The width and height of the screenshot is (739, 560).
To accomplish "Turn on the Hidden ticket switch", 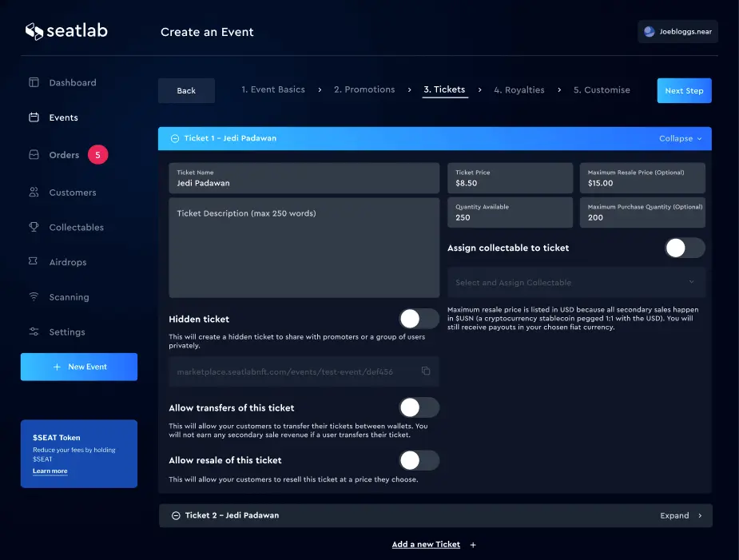I will [419, 319].
